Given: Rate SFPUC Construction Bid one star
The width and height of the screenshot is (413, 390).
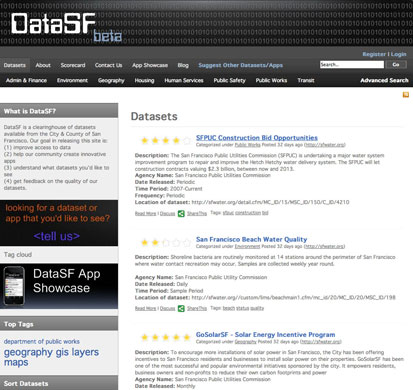Looking at the screenshot, I should [x=145, y=141].
